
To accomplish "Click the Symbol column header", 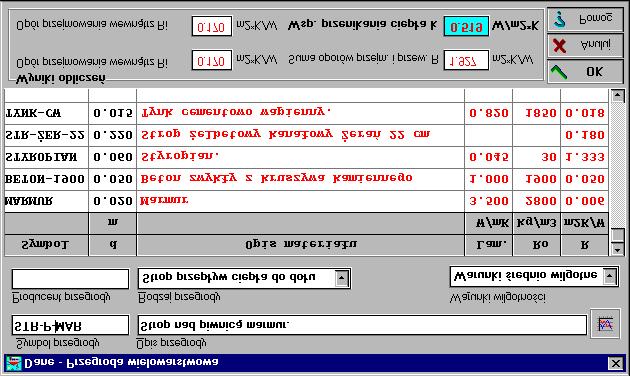I will click(46, 245).
